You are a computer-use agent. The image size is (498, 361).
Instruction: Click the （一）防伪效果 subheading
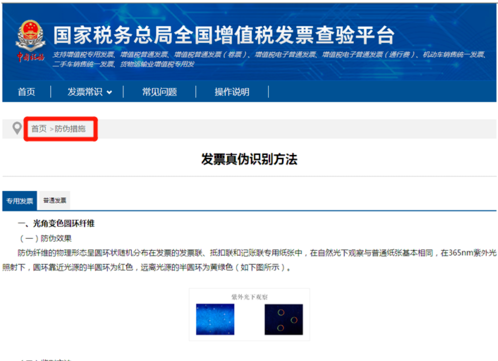45,238
